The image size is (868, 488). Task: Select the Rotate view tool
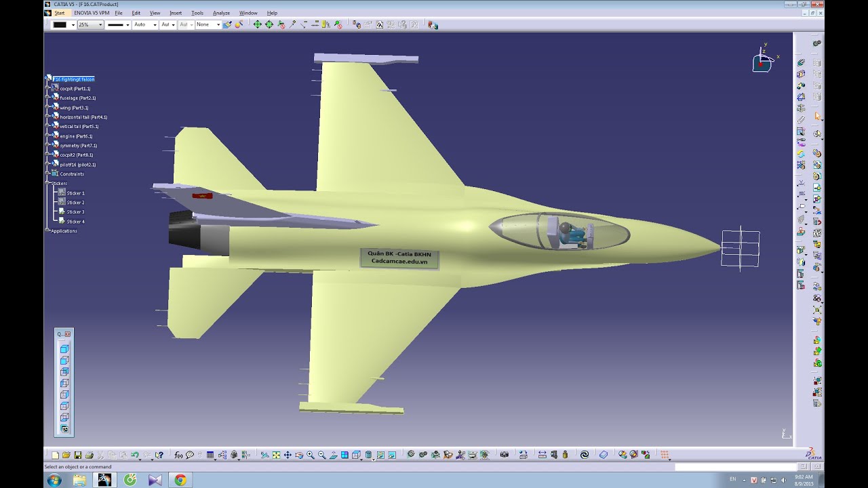299,455
